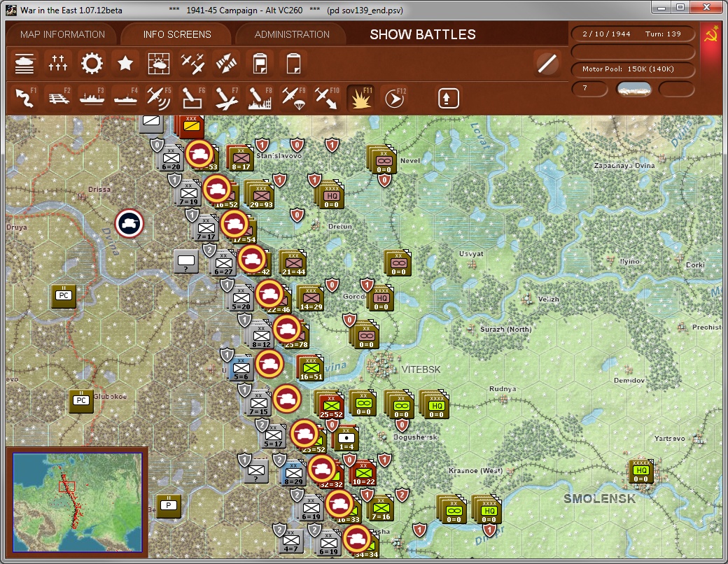Toggle Show Battles (F11) explosion icon

coord(360,97)
